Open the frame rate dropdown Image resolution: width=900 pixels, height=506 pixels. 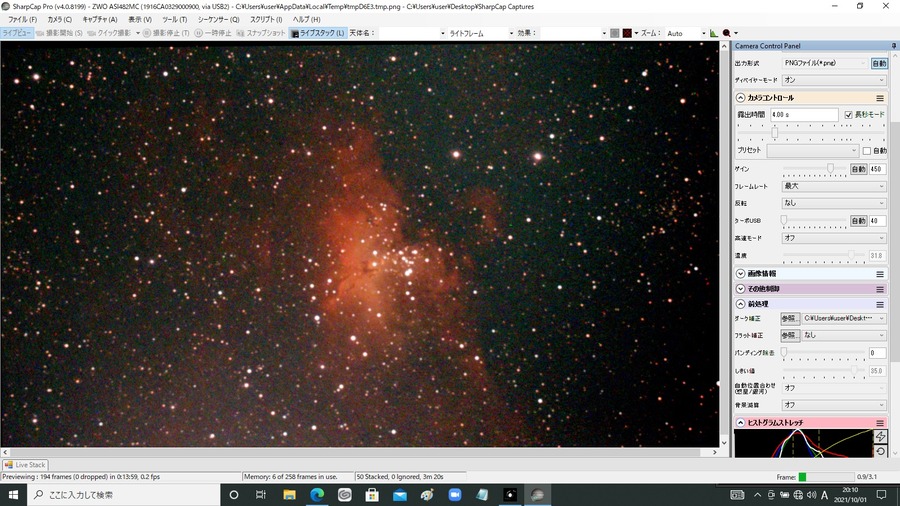pyautogui.click(x=834, y=186)
